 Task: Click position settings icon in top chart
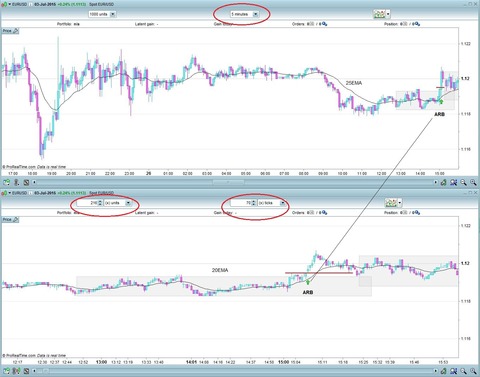[x=417, y=24]
